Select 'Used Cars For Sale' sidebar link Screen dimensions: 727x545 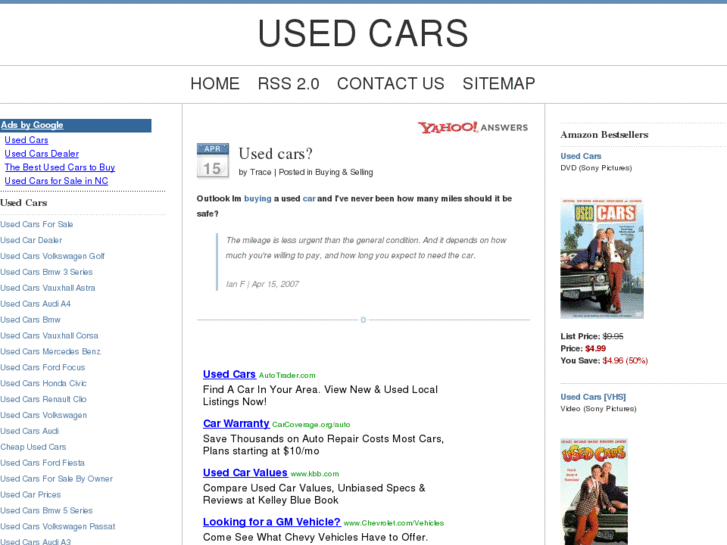37,224
